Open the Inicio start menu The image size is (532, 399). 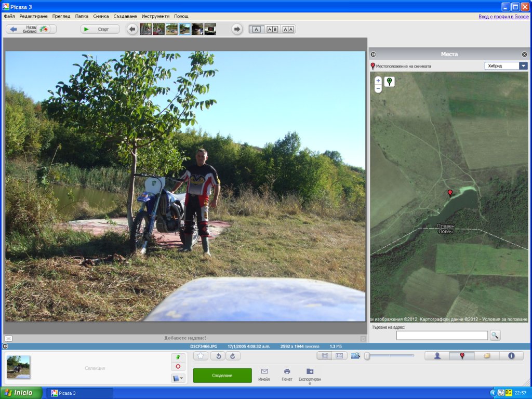(x=21, y=393)
